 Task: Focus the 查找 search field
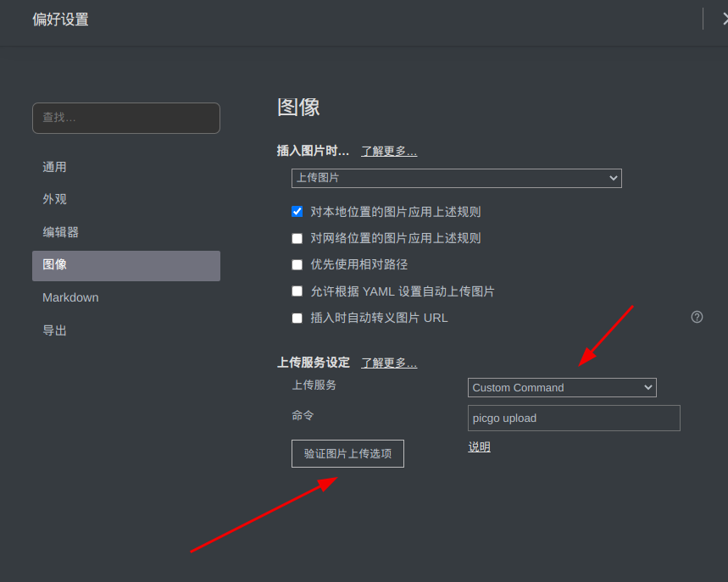(125, 118)
